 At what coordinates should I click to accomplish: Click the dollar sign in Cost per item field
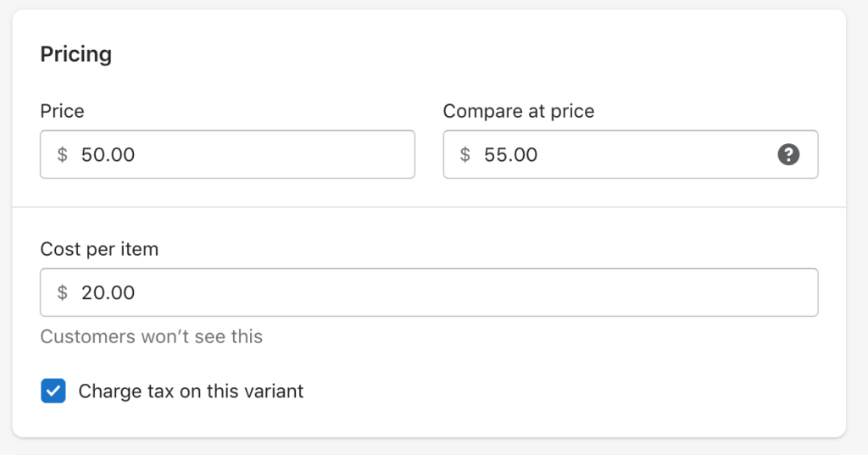[63, 292]
